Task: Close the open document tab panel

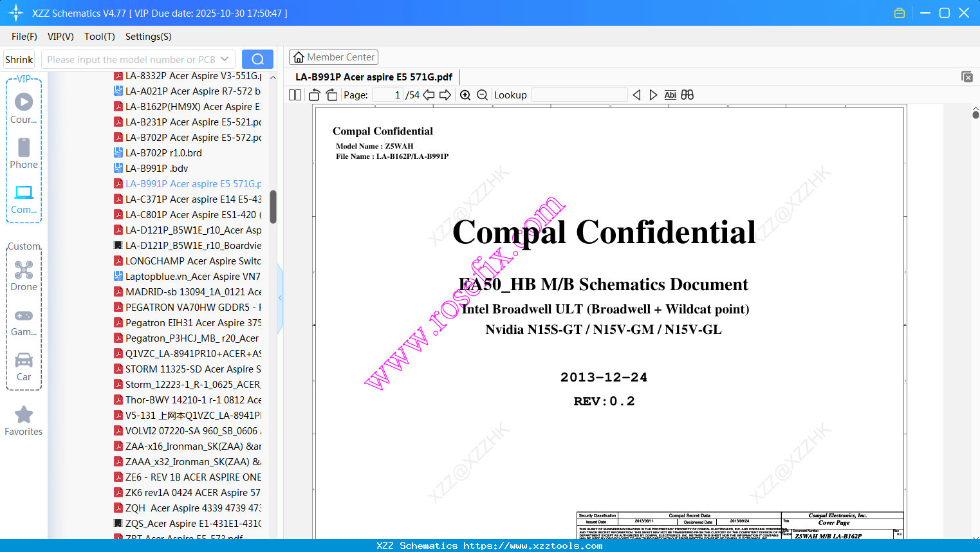Action: pos(967,77)
